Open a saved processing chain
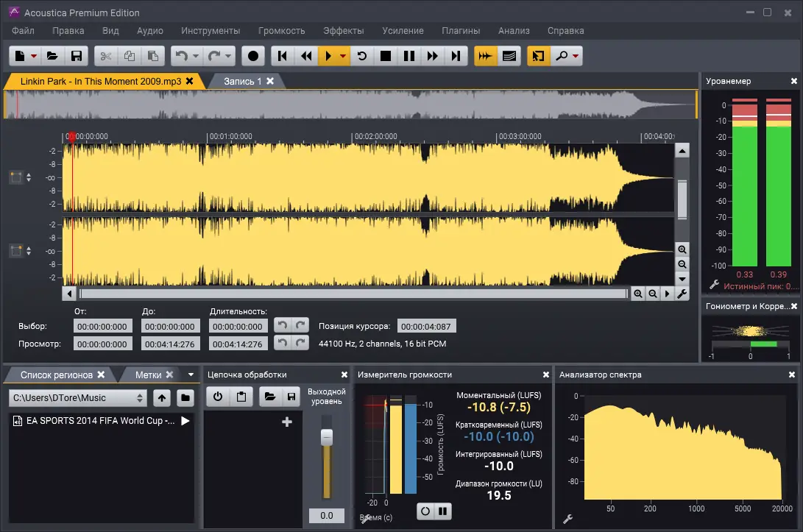This screenshot has width=803, height=532. point(270,397)
